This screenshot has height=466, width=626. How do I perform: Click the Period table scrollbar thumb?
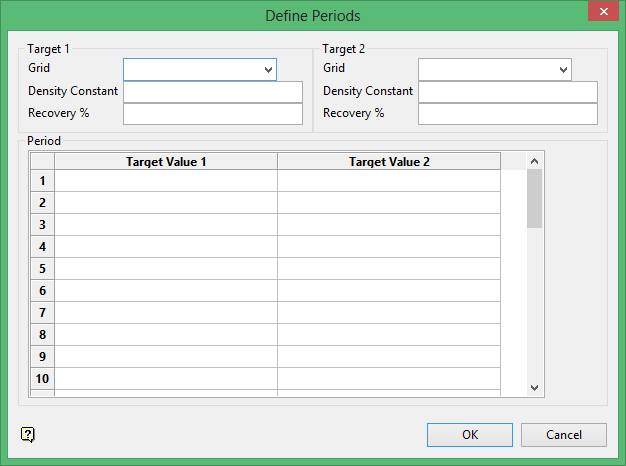[x=534, y=198]
